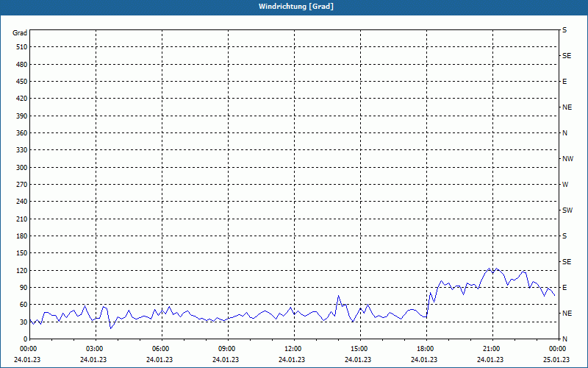The height and width of the screenshot is (368, 588).
Task: Select the "24.01.23" date below 06:00
Action: (x=159, y=360)
